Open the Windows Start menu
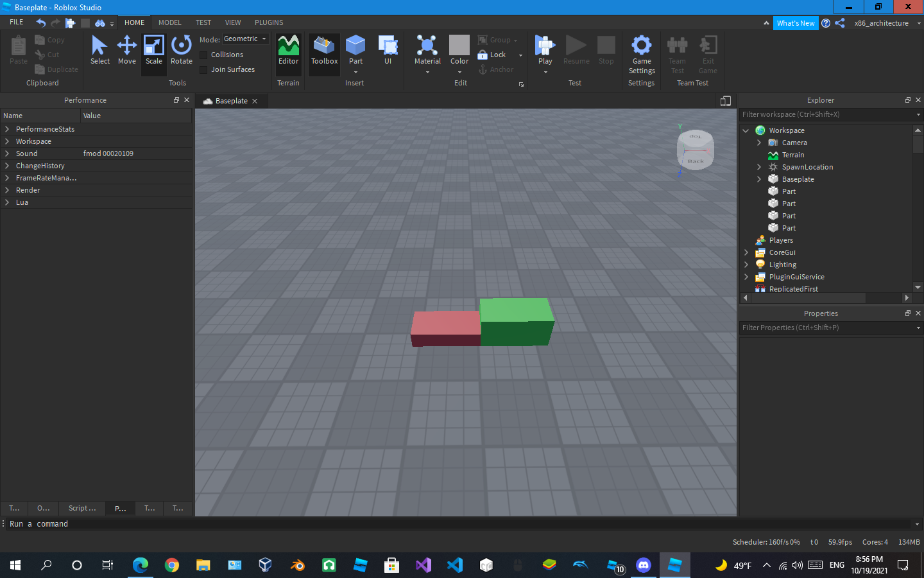This screenshot has width=924, height=578. point(15,565)
